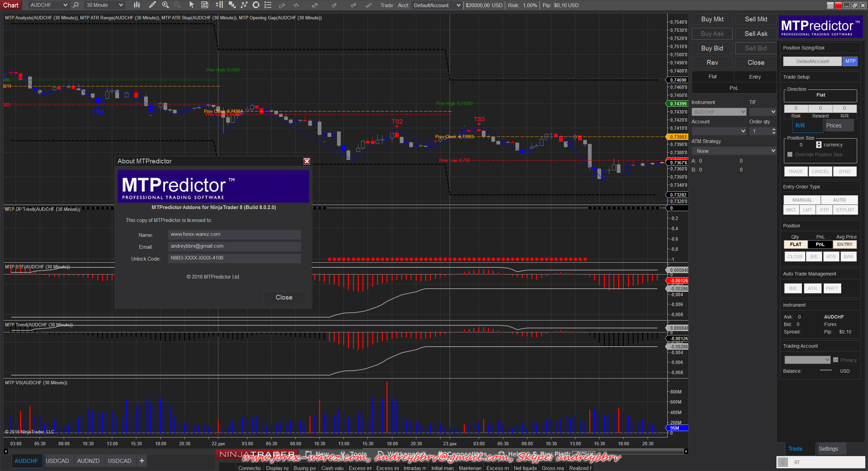The image size is (868, 471).
Task: Open the indicators zigzag icon
Action: [x=244, y=5]
